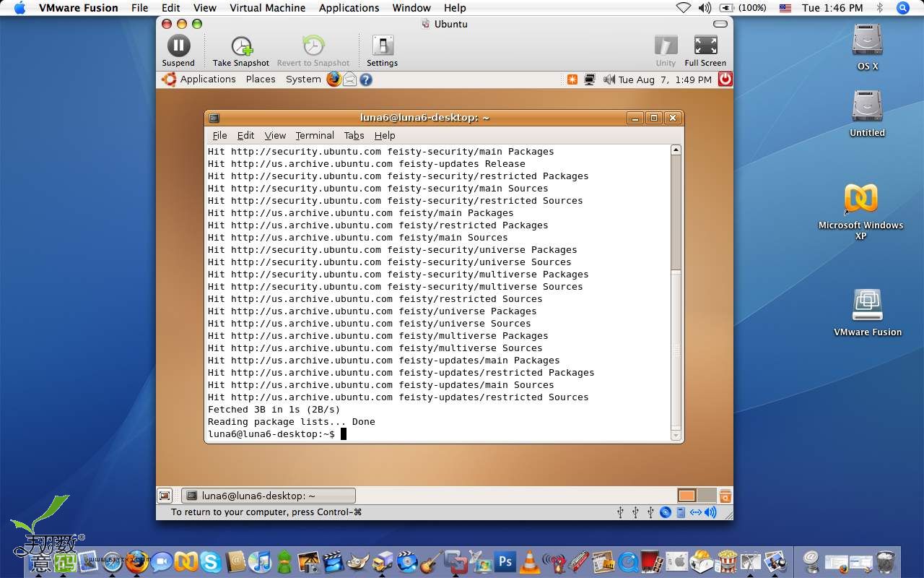
Task: Open the Mac Virtual Machine menu
Action: [267, 8]
